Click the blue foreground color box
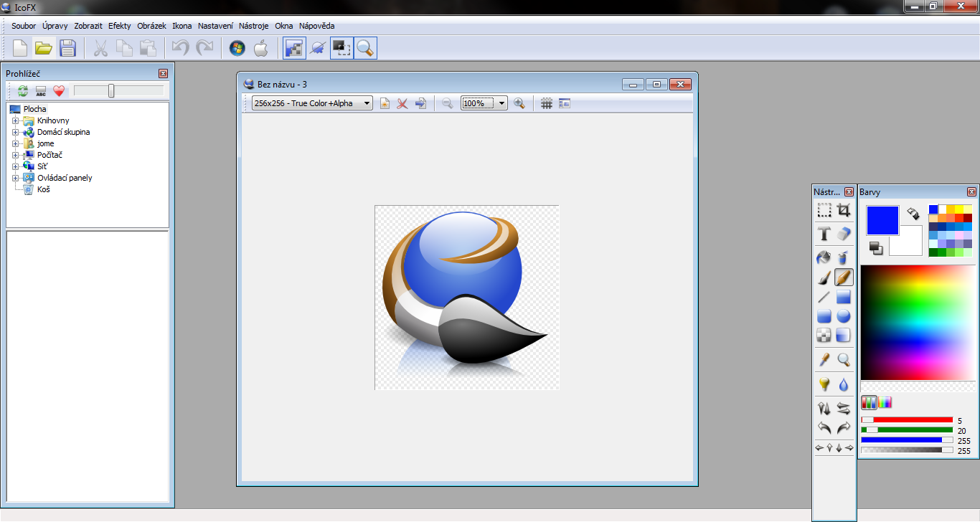 882,220
